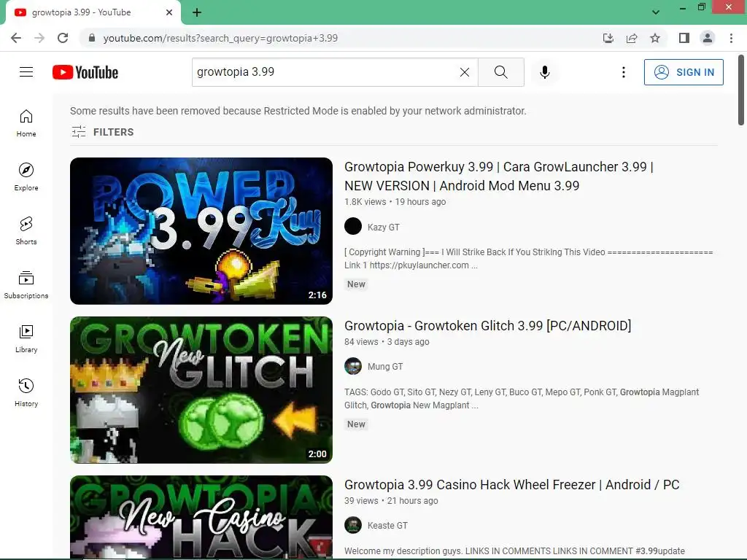
Task: Open the Chrome profile avatar
Action: tap(708, 38)
